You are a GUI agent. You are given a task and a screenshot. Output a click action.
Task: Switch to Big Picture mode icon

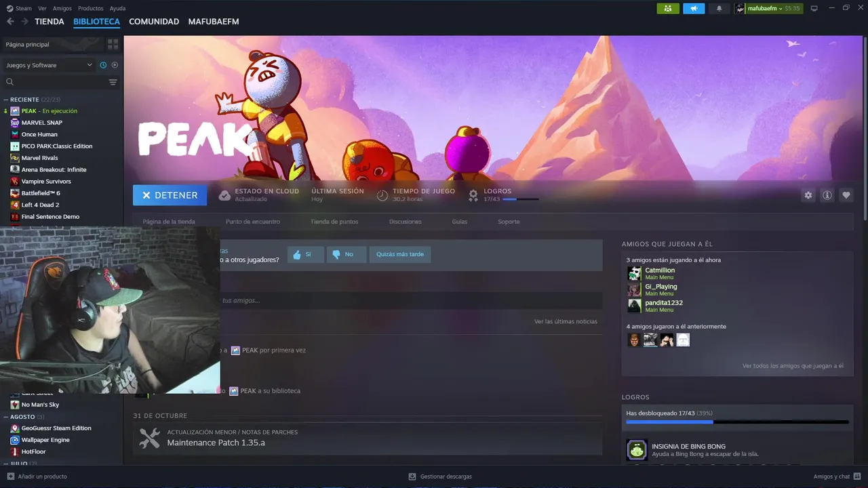(x=814, y=8)
